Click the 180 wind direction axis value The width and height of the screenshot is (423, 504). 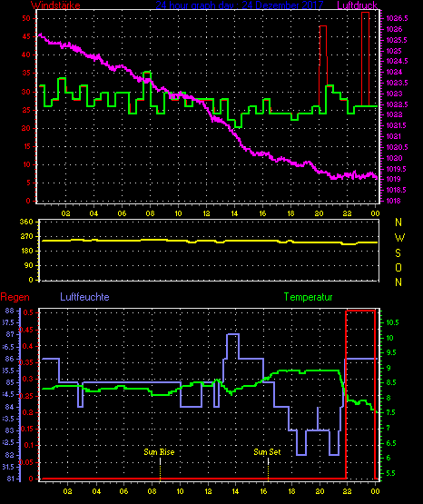(26, 251)
